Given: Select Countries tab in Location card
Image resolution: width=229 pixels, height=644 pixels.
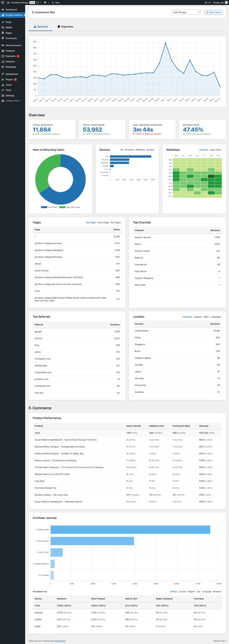Looking at the screenshot, I should tap(187, 317).
